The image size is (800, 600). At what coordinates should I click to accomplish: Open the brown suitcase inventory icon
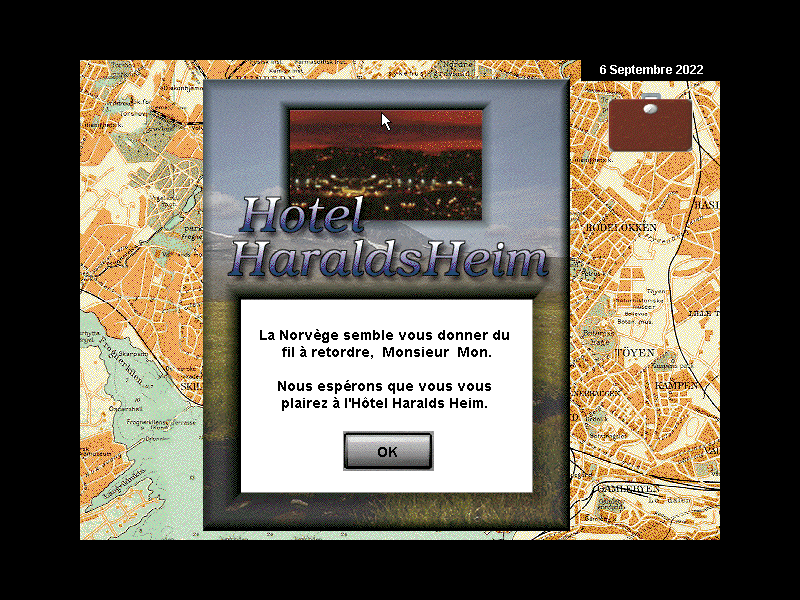[x=651, y=123]
